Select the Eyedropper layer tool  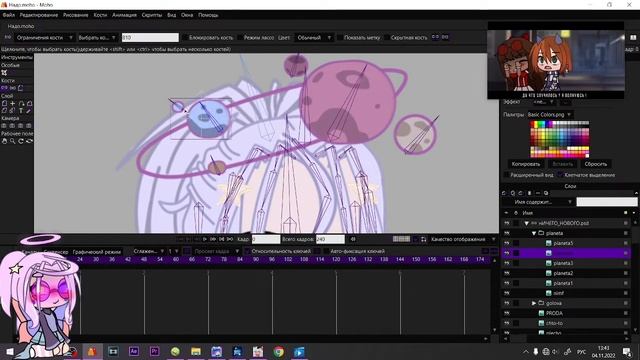coord(29,111)
